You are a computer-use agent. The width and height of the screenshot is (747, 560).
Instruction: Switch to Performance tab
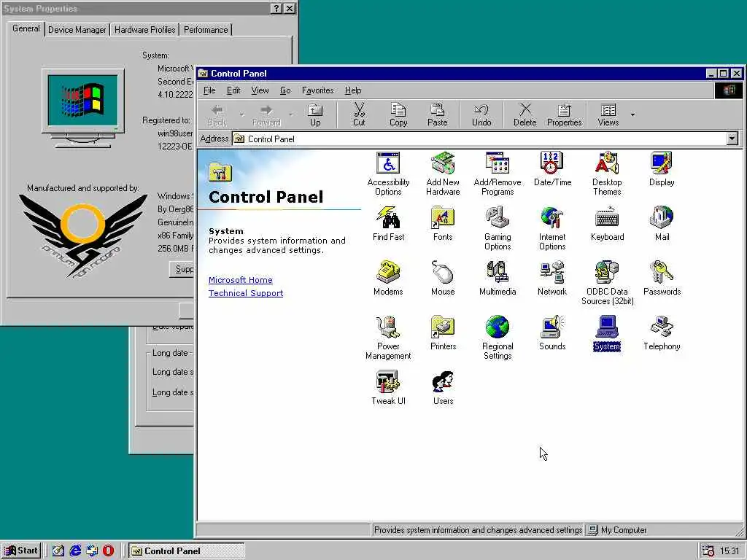point(206,30)
